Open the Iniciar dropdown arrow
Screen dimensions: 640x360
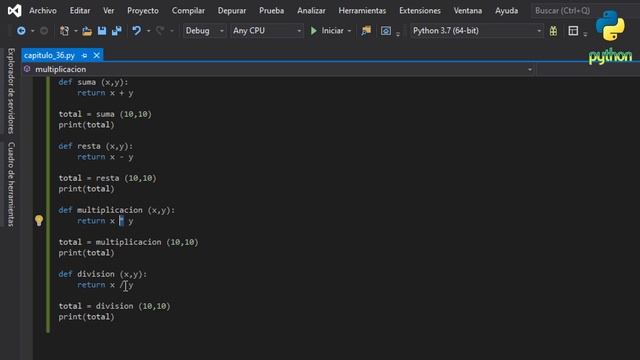pyautogui.click(x=349, y=31)
